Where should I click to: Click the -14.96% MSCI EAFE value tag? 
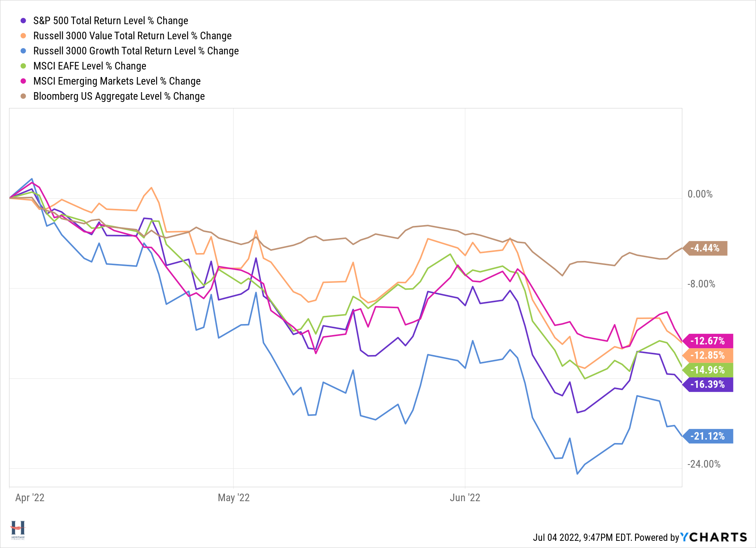tap(708, 370)
